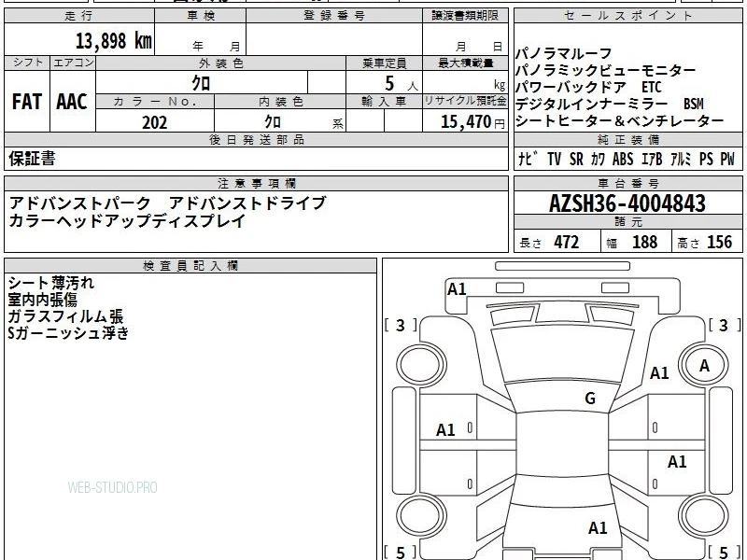Image resolution: width=747 pixels, height=560 pixels.
Task: Select the A1 mark beside the bumper
Action: pyautogui.click(x=457, y=289)
